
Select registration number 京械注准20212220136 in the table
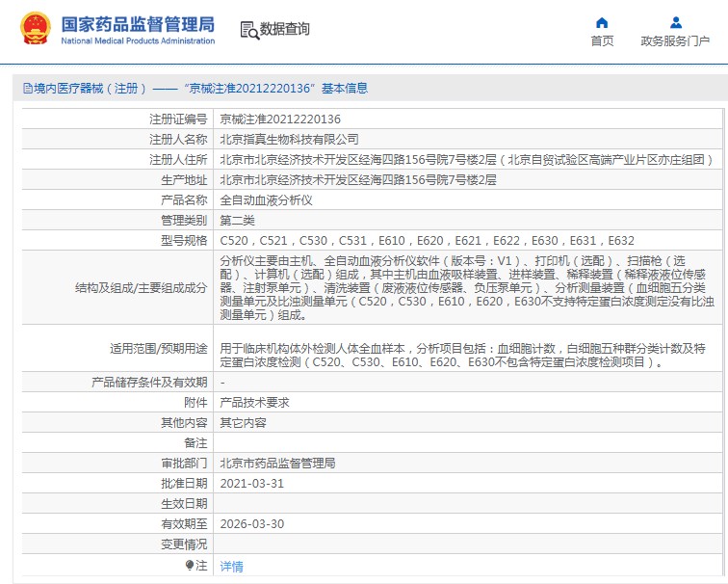click(x=280, y=119)
